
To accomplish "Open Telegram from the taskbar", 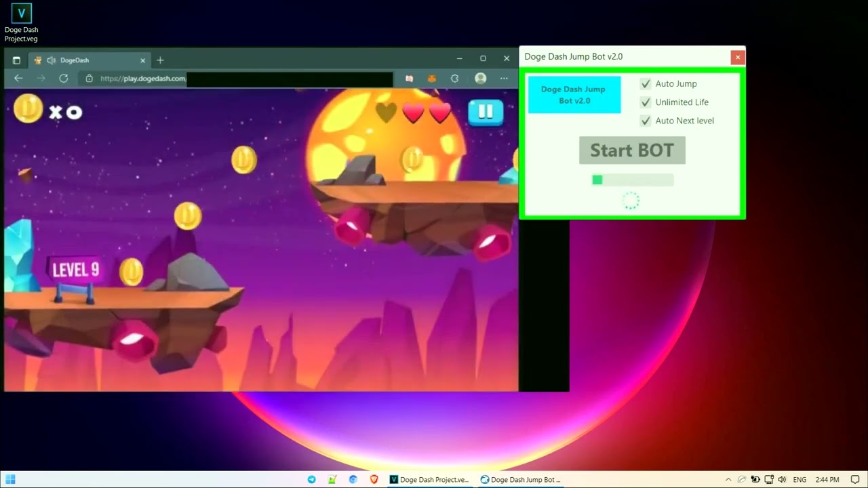I will pyautogui.click(x=312, y=479).
